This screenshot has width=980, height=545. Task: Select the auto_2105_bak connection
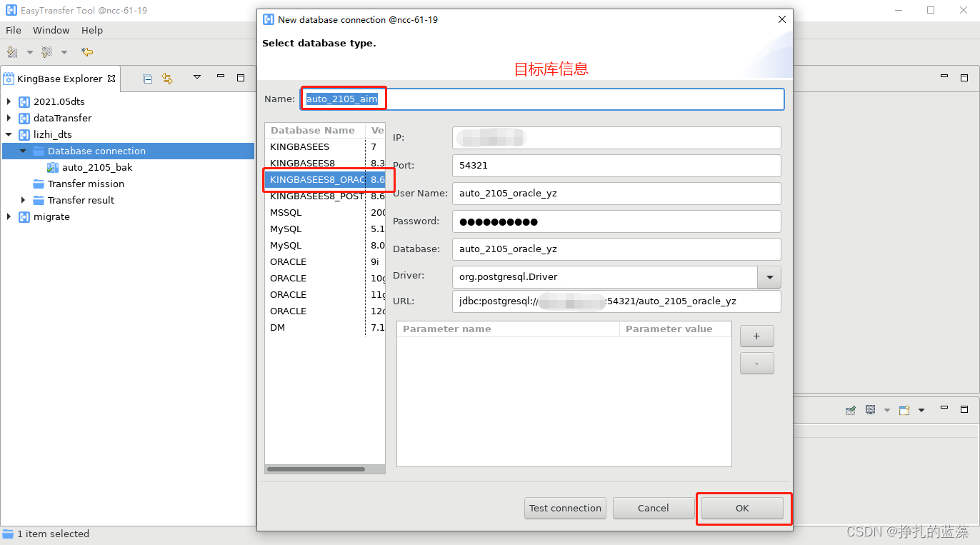pyautogui.click(x=97, y=167)
